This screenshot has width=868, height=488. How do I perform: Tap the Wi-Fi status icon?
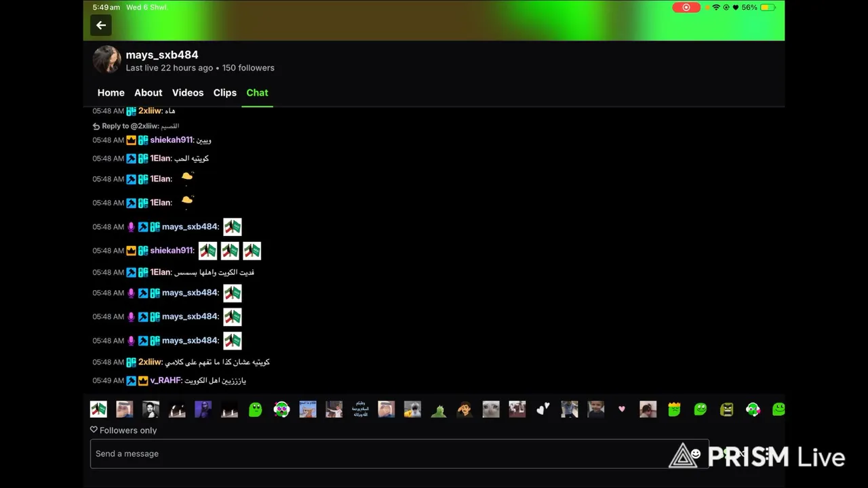(x=716, y=7)
